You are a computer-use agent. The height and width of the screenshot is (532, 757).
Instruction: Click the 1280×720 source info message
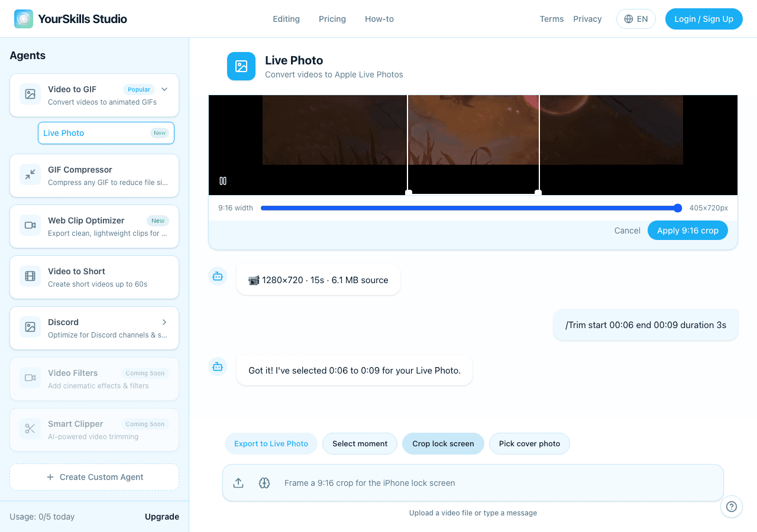[x=318, y=280]
